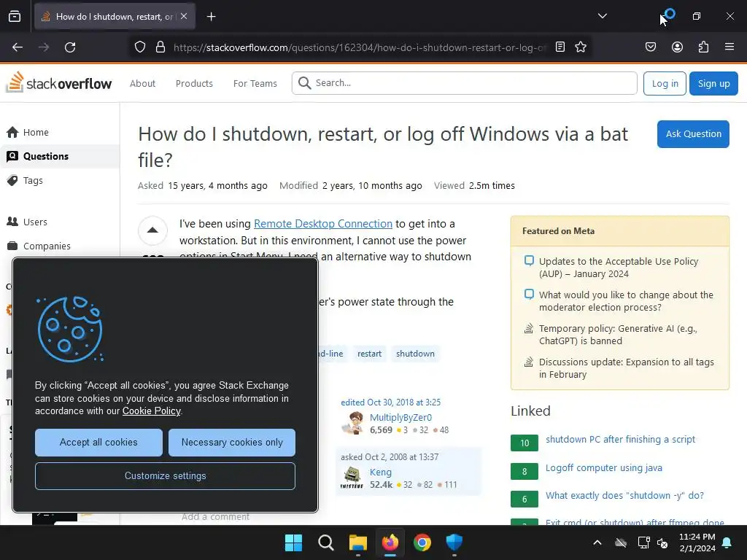Open the Remote Desktop Connection link
Image resolution: width=747 pixels, height=560 pixels.
[x=323, y=224]
